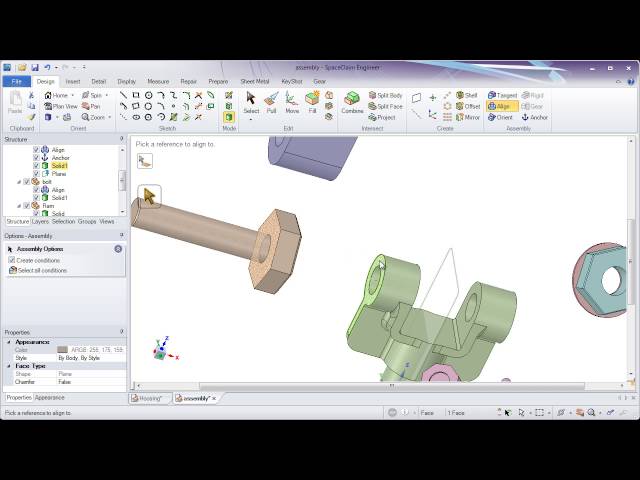Screen dimensions: 640x480
Task: Select the Line sketch tool
Action: click(x=123, y=95)
